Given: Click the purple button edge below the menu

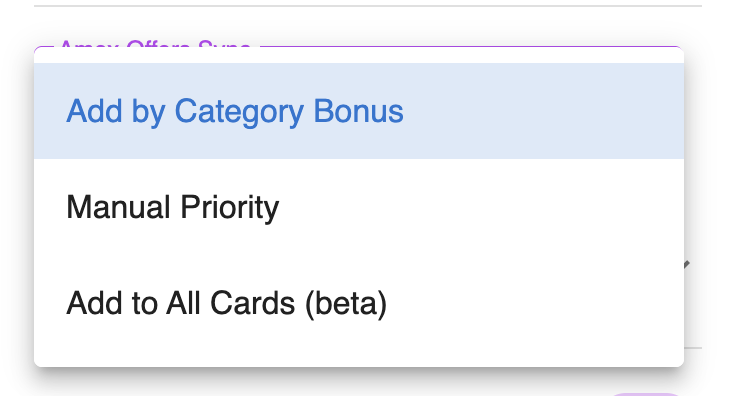Looking at the screenshot, I should coord(646,394).
